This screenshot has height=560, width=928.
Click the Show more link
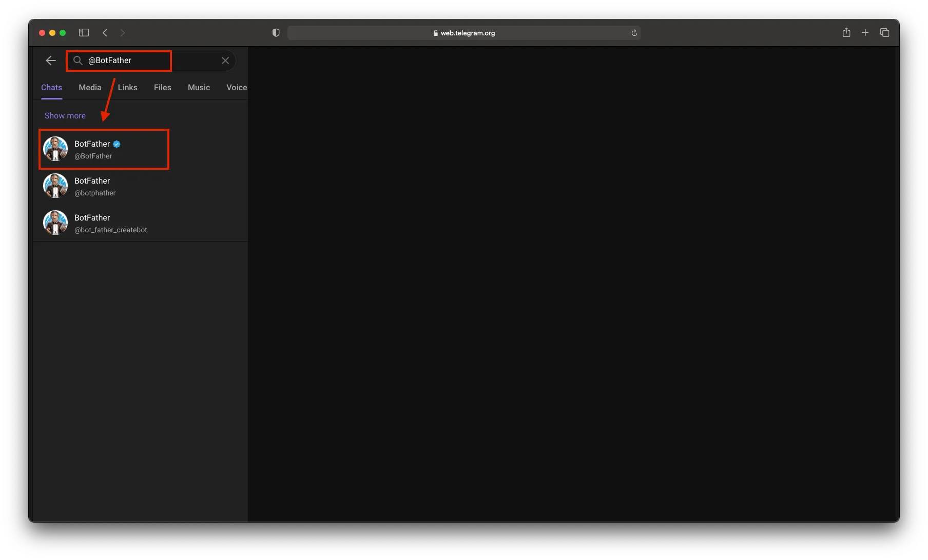pyautogui.click(x=65, y=116)
